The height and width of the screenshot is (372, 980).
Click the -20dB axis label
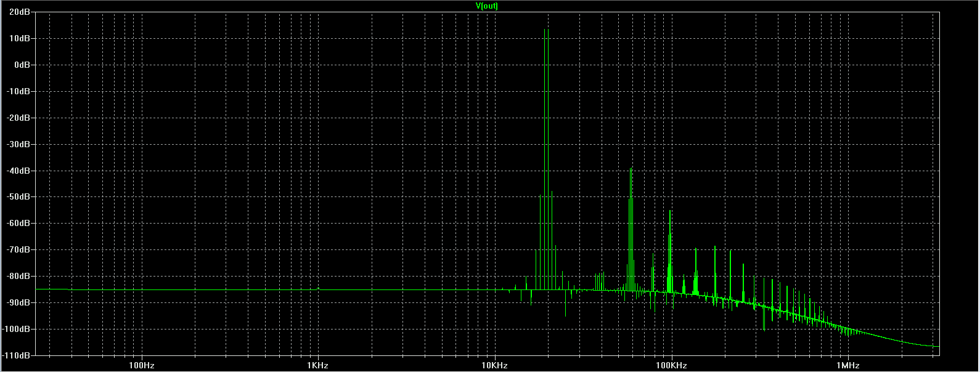[x=18, y=118]
